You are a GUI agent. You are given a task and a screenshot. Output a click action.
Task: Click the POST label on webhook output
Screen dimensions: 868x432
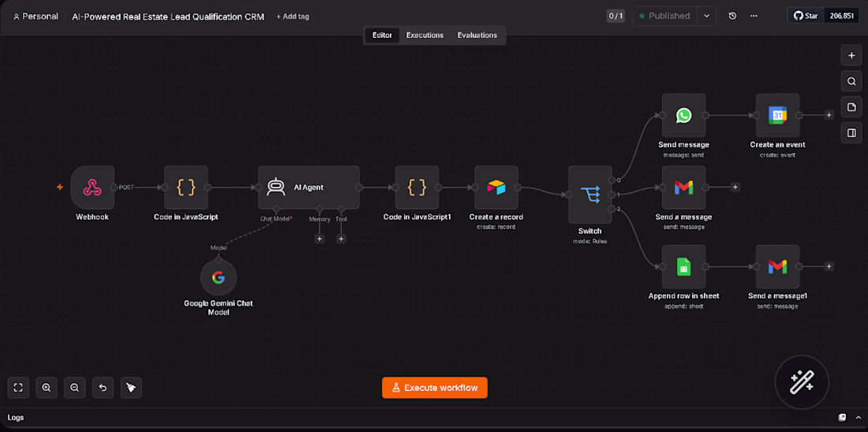126,188
